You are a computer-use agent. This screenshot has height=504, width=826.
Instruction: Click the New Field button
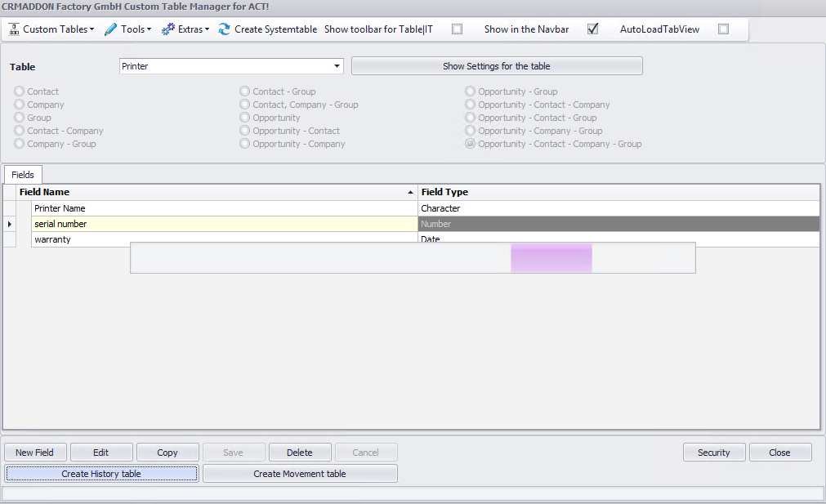35,453
